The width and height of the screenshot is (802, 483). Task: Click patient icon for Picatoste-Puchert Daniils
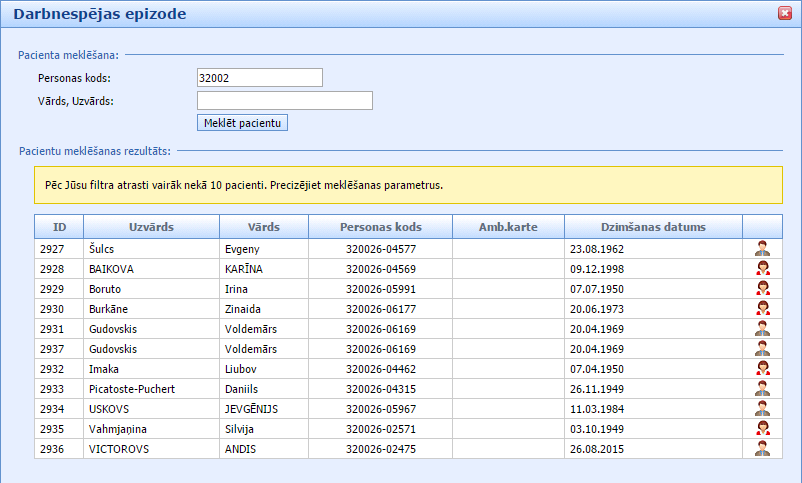pyautogui.click(x=763, y=389)
